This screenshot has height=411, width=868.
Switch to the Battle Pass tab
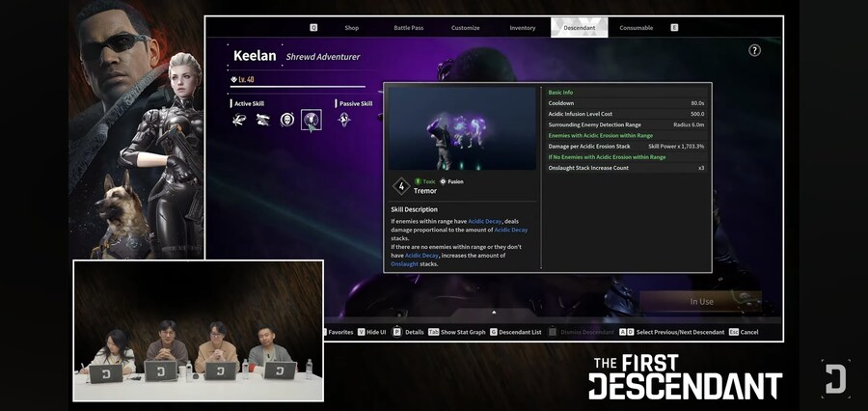coord(408,28)
